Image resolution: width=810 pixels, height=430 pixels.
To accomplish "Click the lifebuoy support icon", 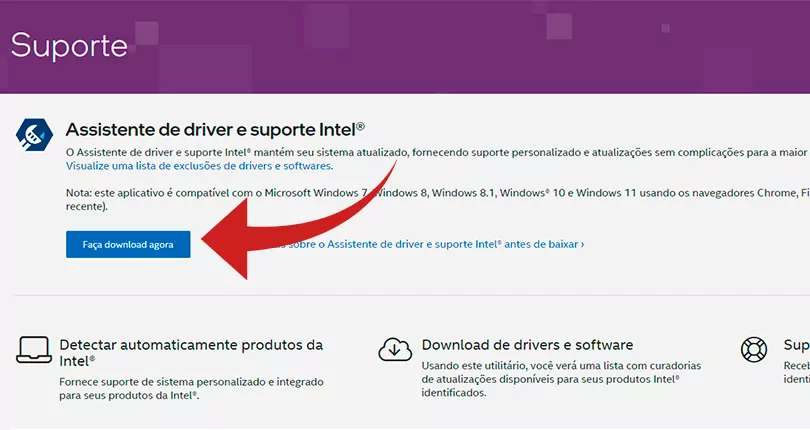I will click(x=753, y=349).
